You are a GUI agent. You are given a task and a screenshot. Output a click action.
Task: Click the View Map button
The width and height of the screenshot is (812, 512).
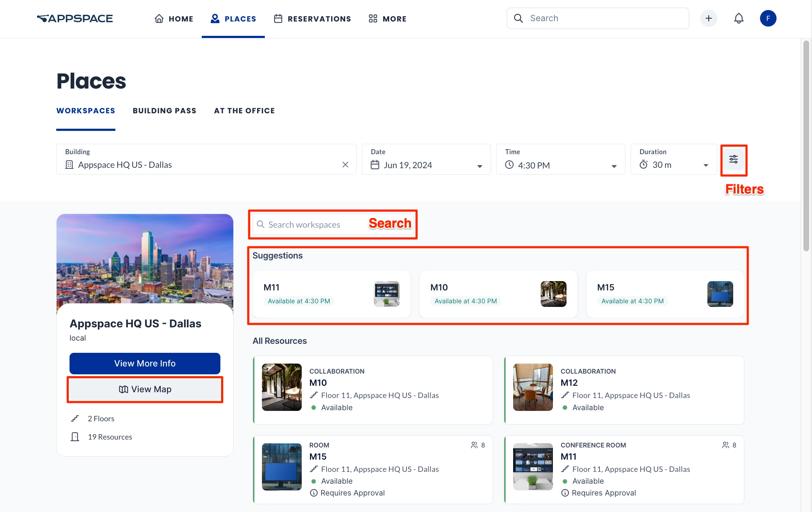click(145, 389)
